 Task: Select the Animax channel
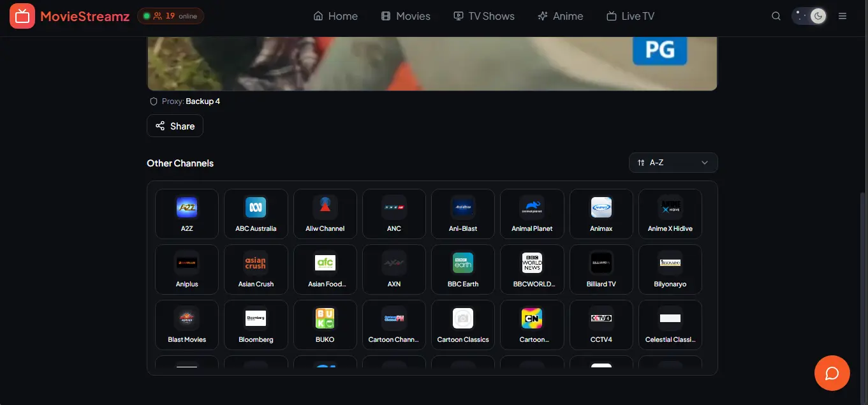coord(601,214)
